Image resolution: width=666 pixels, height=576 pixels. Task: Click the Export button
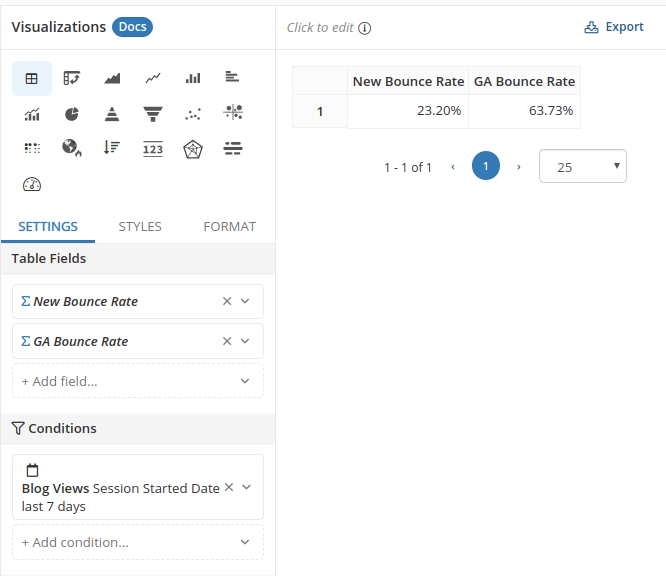tap(614, 27)
